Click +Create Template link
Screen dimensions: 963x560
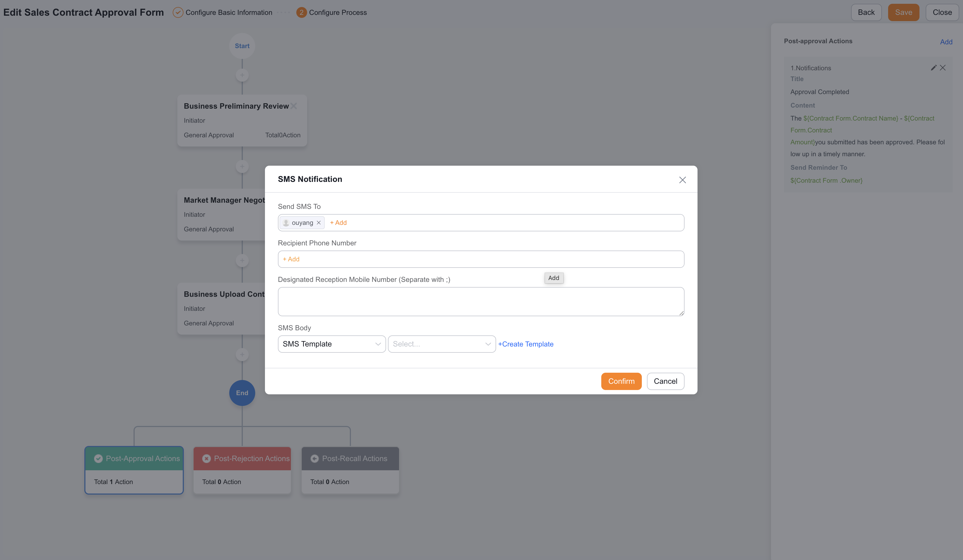click(x=526, y=344)
